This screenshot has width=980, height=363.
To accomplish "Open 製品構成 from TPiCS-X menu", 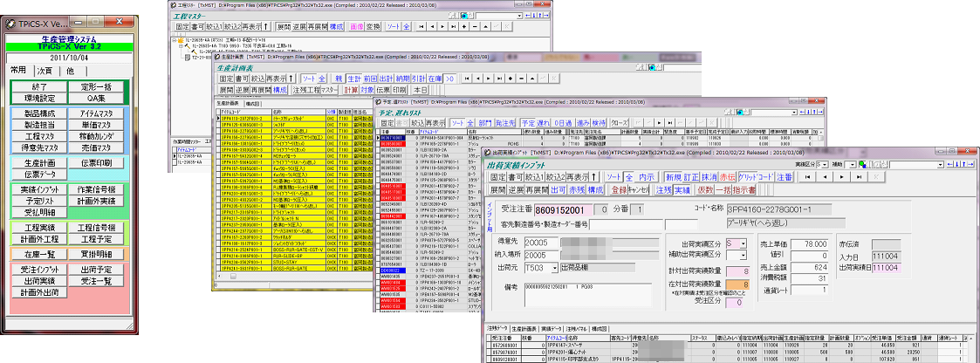I will pyautogui.click(x=39, y=113).
